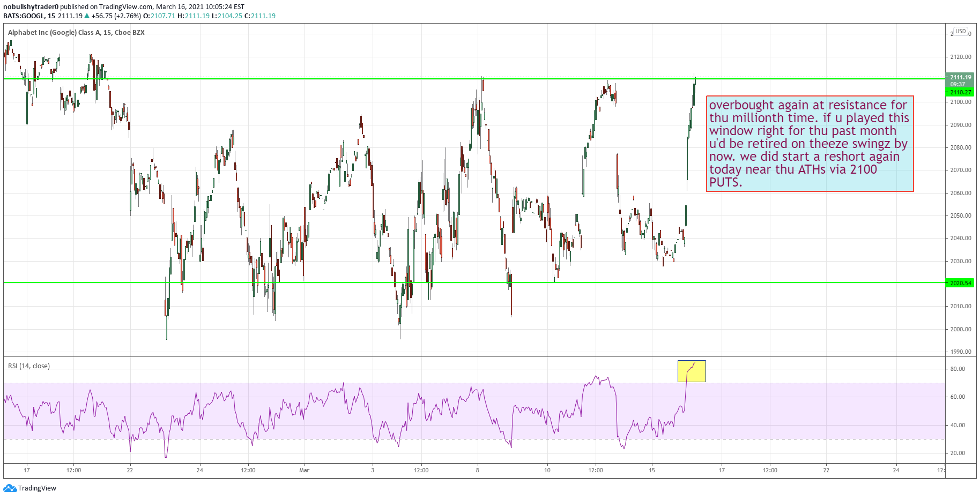
Task: Click the 1990.00 price axis label
Action: pyautogui.click(x=960, y=352)
